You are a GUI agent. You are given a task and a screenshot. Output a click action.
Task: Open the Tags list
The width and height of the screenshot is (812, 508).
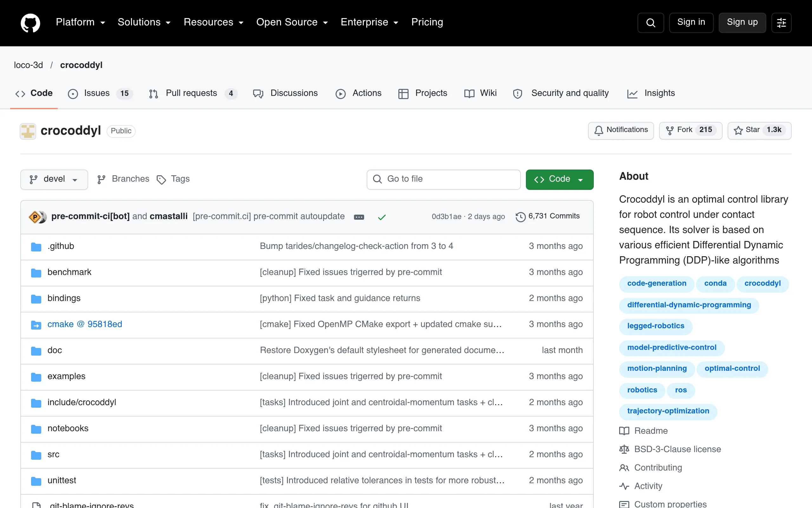[x=173, y=179]
